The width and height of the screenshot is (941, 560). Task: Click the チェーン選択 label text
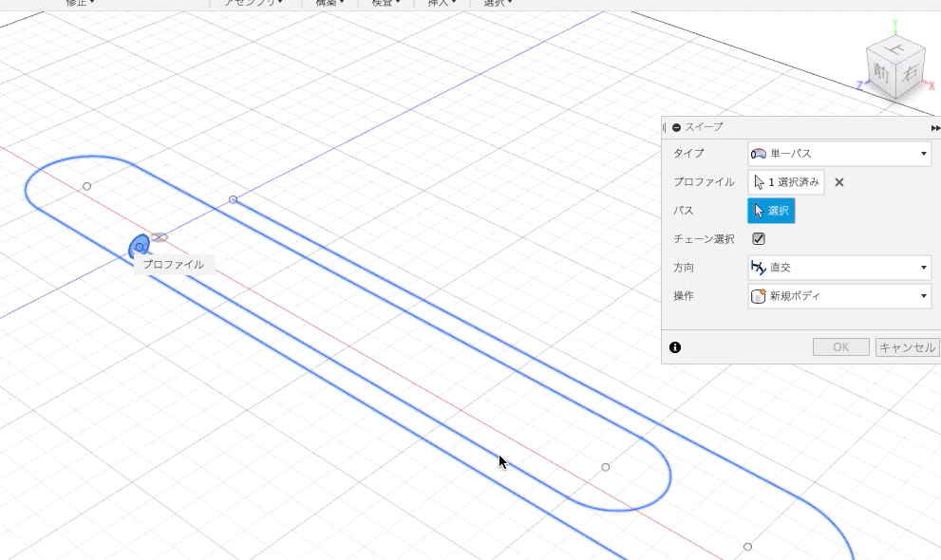[x=704, y=239]
